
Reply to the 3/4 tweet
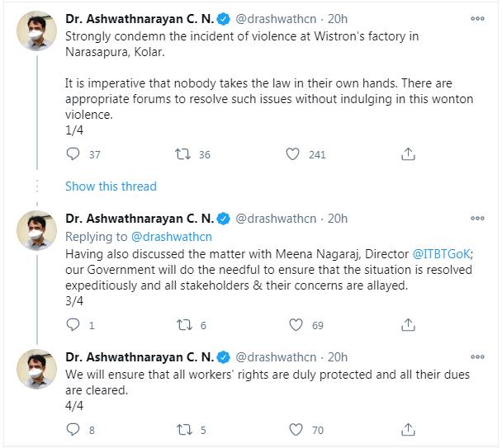click(73, 325)
